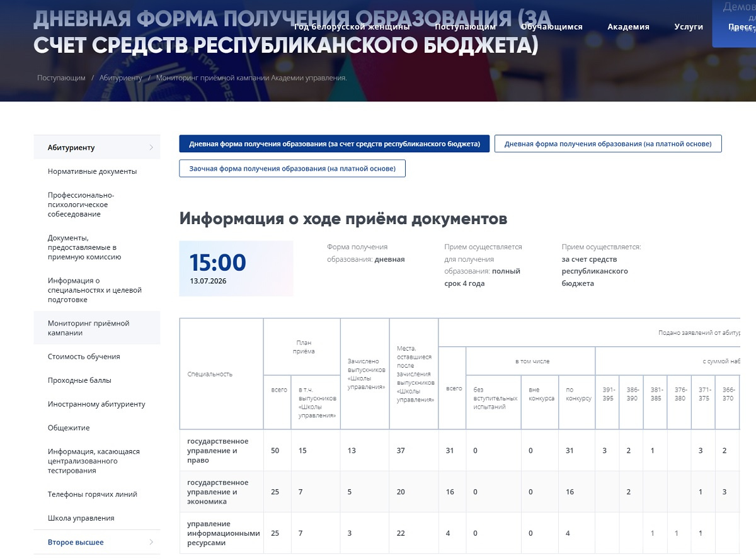Click the за счет средств республиканского бюджета text

[x=595, y=271]
